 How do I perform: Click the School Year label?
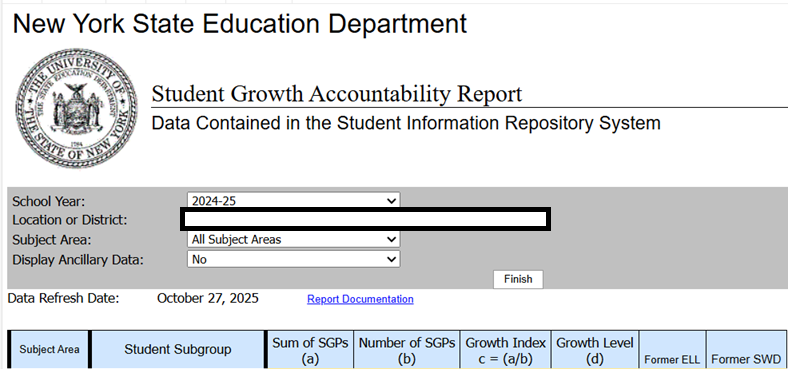49,201
